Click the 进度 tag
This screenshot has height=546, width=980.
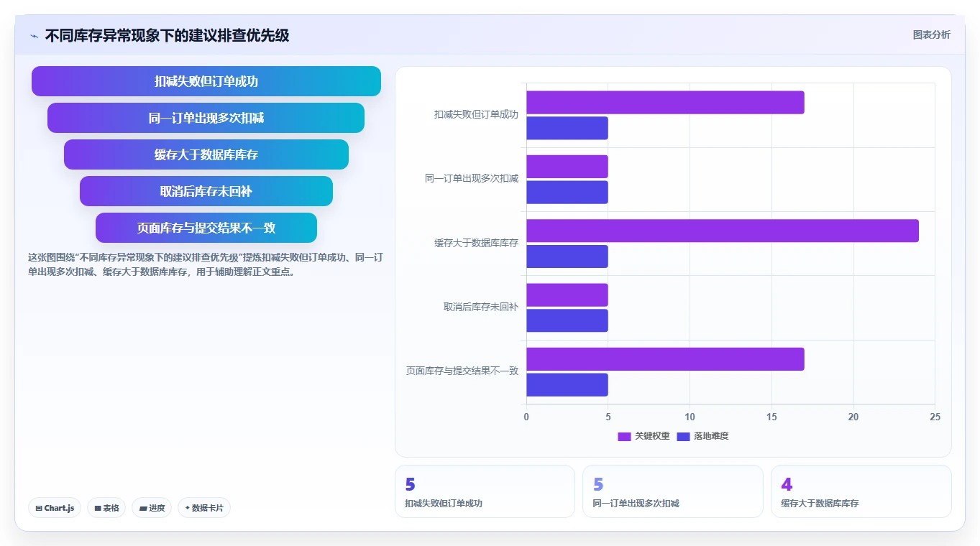click(152, 508)
